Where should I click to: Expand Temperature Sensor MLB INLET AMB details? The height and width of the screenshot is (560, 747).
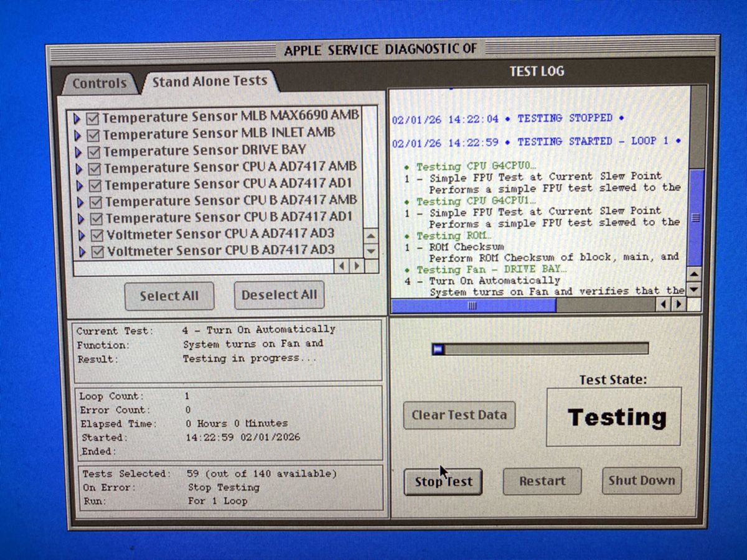click(x=77, y=134)
